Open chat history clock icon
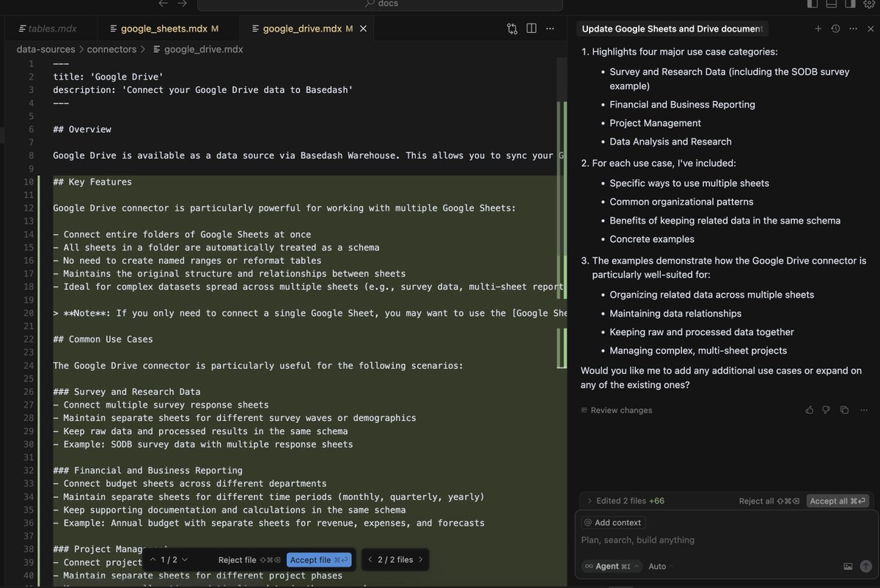The height and width of the screenshot is (588, 880). pos(835,29)
